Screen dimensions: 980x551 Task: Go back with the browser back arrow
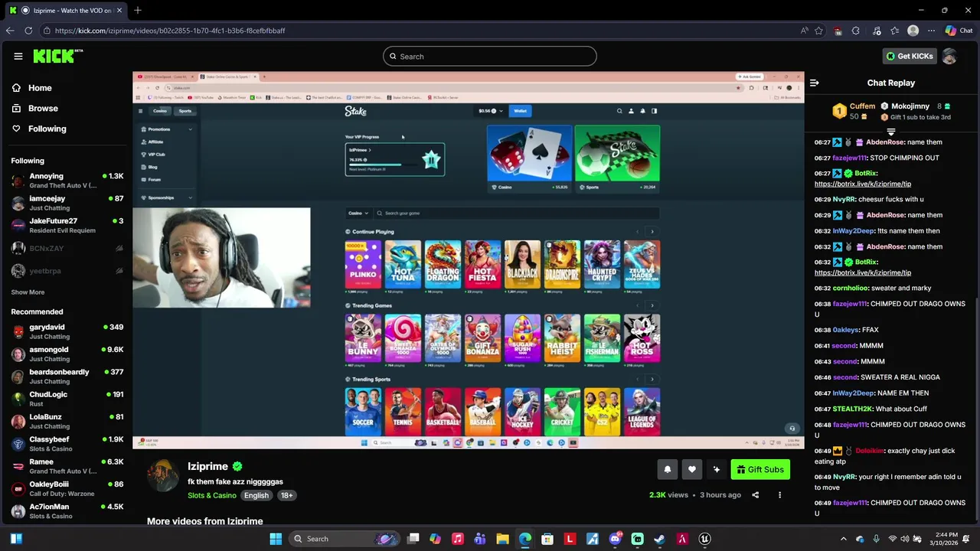point(10,31)
